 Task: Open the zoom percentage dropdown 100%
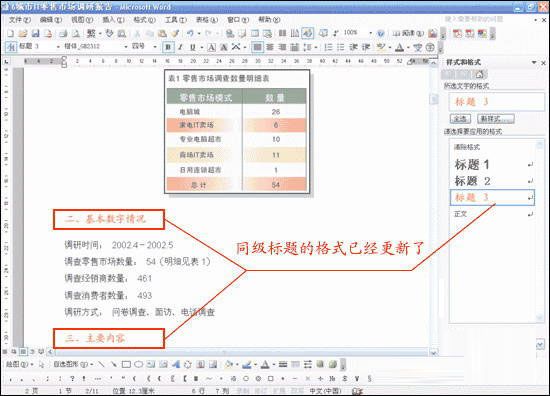pos(370,33)
